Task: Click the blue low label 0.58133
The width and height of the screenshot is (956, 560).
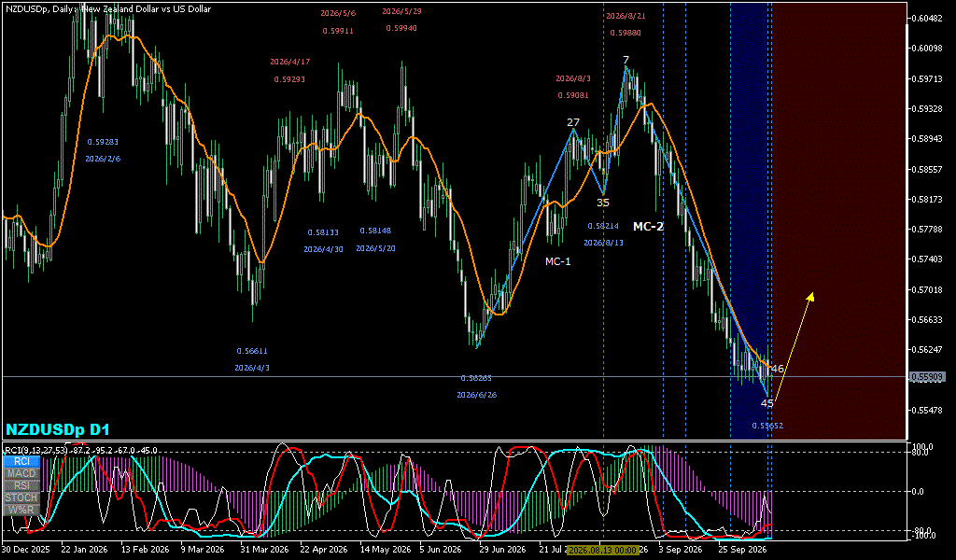Action: click(x=323, y=232)
